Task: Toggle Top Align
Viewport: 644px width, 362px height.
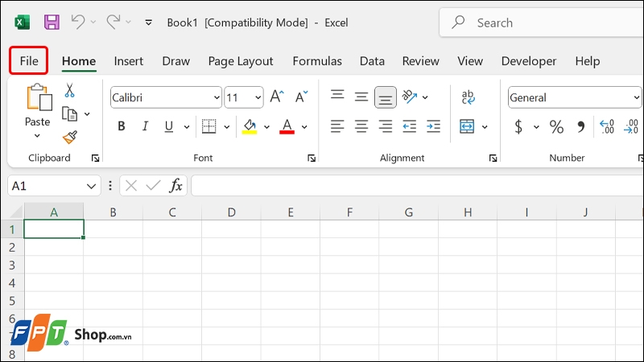Action: [337, 95]
